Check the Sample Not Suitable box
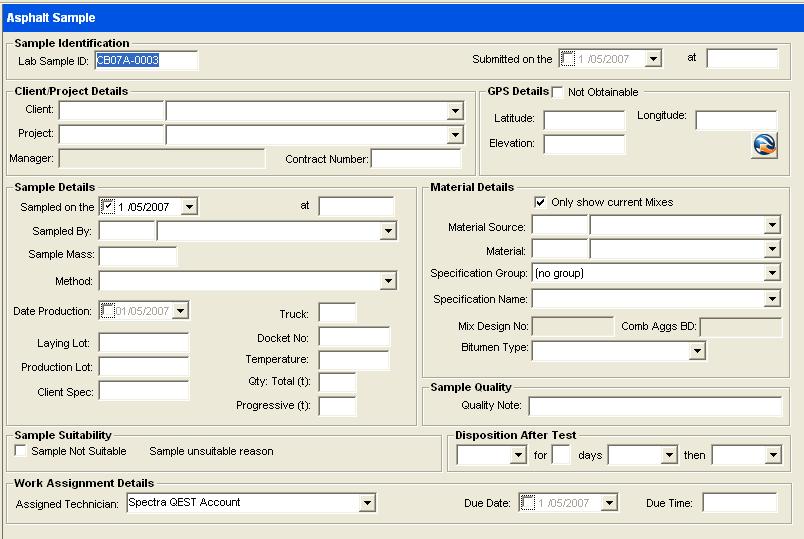Screen dimensions: 804x539 (x=22, y=451)
